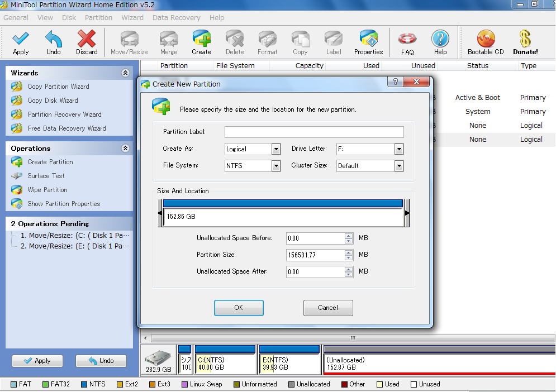This screenshot has height=392, width=556.
Task: Click the Donate dollar icon
Action: (525, 42)
